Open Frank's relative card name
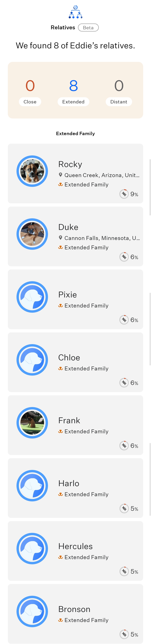 tap(69, 420)
